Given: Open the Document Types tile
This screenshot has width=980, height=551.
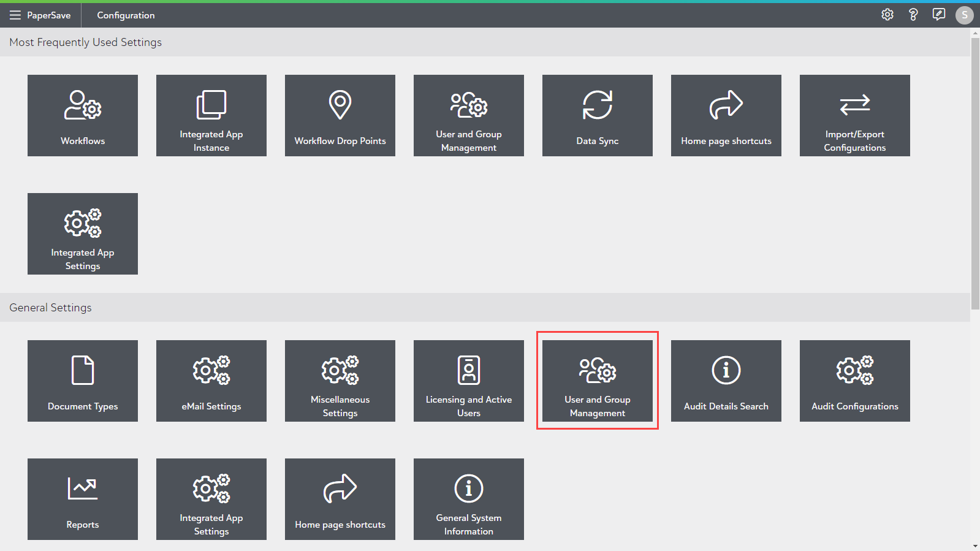Looking at the screenshot, I should click(83, 381).
